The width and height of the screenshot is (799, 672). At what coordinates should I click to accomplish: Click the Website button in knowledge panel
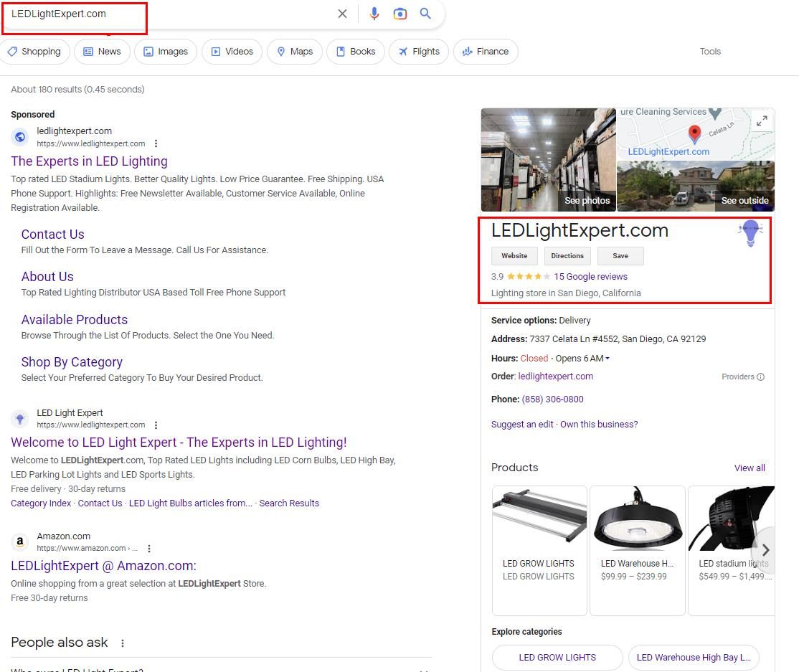pos(514,256)
